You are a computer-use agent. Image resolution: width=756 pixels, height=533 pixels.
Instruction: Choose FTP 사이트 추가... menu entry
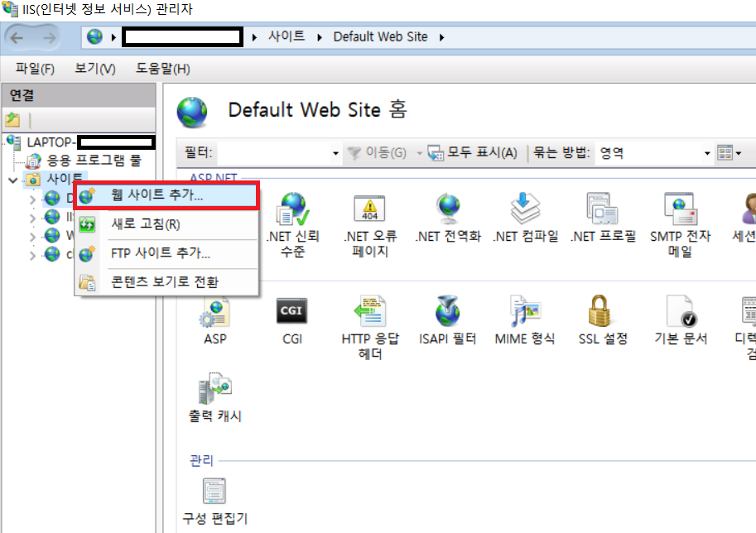[x=167, y=253]
